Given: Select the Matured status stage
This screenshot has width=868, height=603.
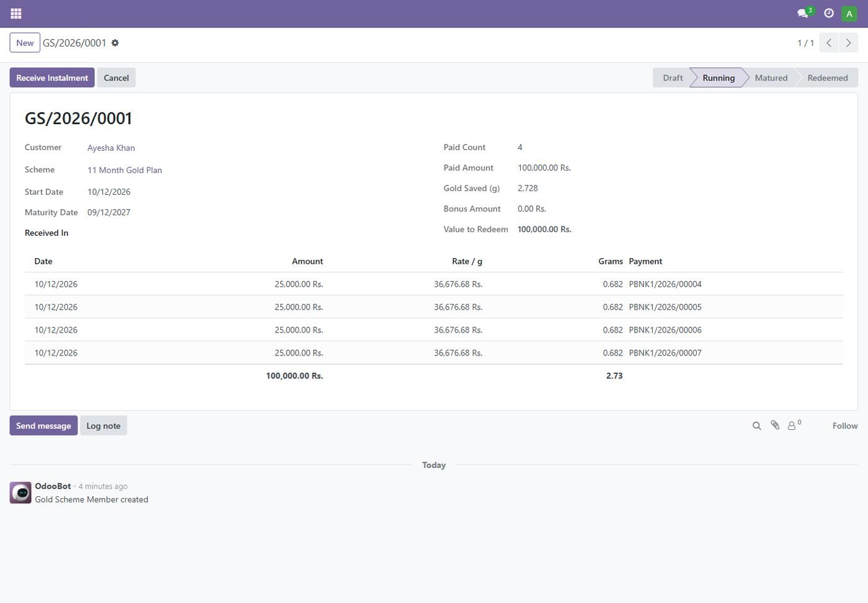Looking at the screenshot, I should tap(771, 78).
